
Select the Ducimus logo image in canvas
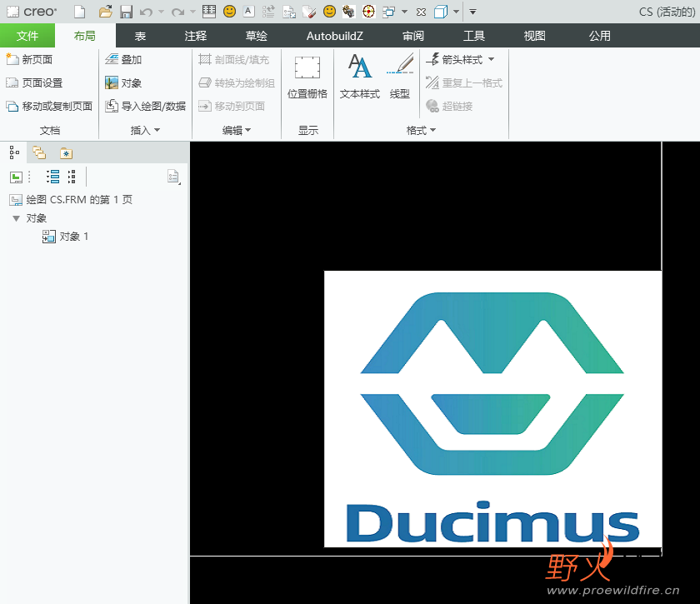pyautogui.click(x=492, y=408)
